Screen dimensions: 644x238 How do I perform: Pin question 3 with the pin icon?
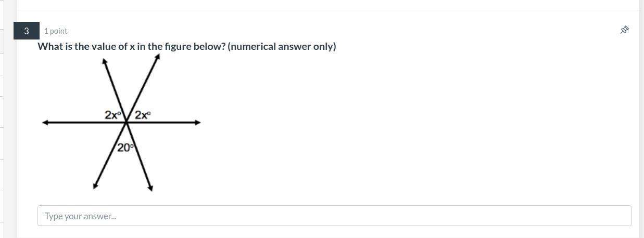(625, 30)
